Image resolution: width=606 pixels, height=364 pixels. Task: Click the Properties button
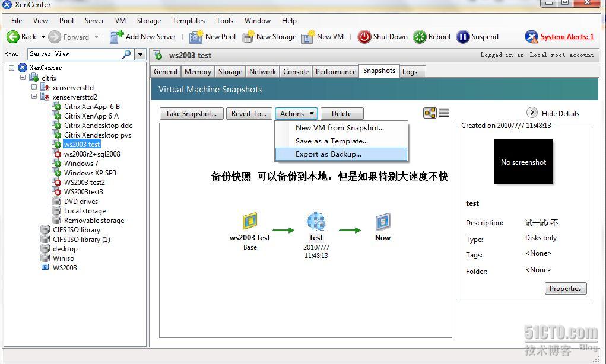pyautogui.click(x=566, y=288)
